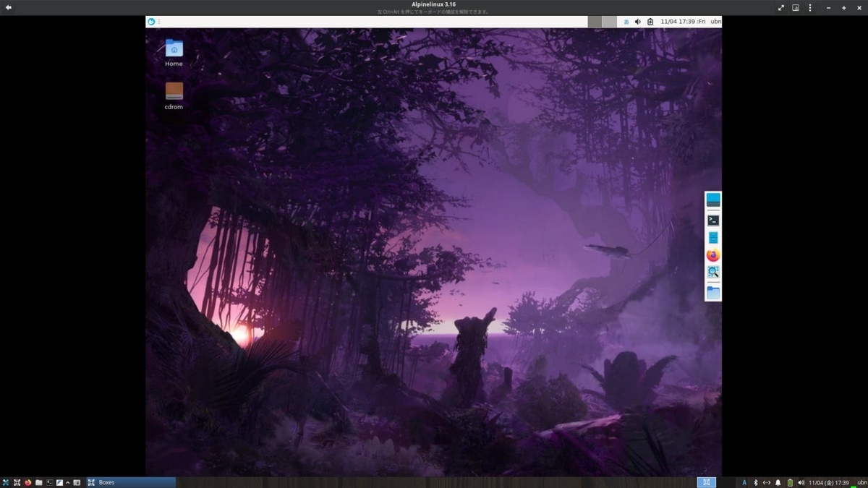Open the input method indicator in guest panel
Image resolution: width=868 pixels, height=488 pixels.
(x=626, y=22)
